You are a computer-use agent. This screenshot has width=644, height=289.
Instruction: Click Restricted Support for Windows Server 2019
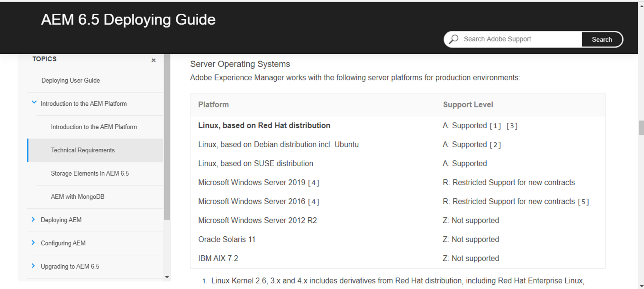tap(509, 183)
